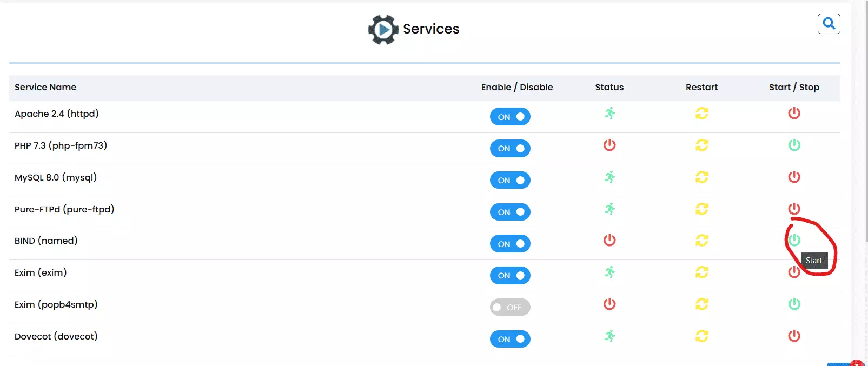Restart Dovecot (dovecot) service
This screenshot has height=366, width=868.
pyautogui.click(x=702, y=336)
